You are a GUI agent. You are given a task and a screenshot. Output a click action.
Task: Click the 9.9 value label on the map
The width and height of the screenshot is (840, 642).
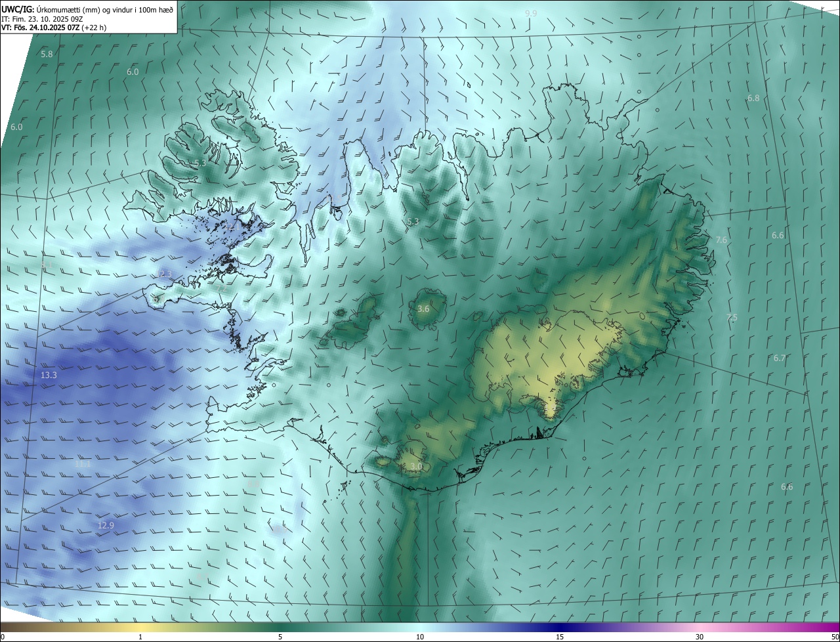(x=531, y=14)
